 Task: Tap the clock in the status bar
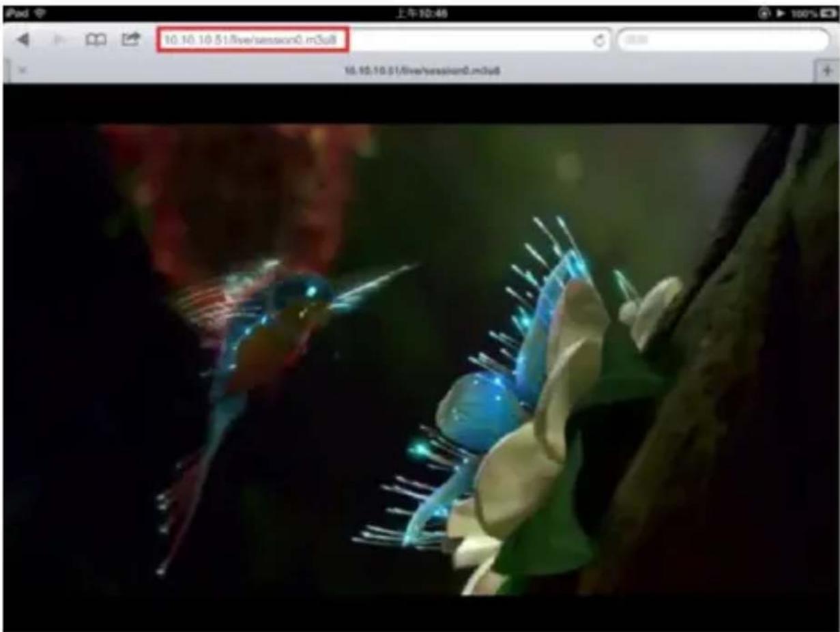420,13
